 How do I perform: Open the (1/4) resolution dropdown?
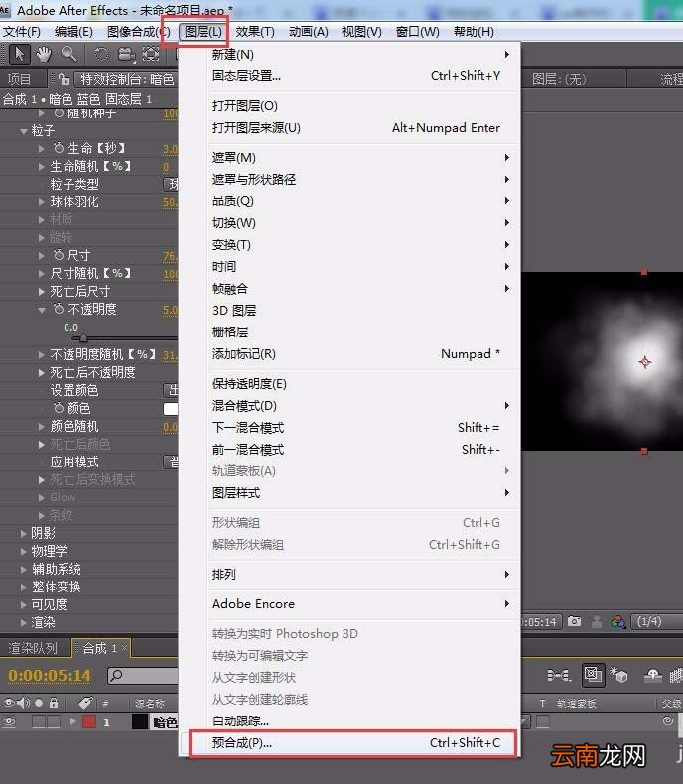coord(656,621)
